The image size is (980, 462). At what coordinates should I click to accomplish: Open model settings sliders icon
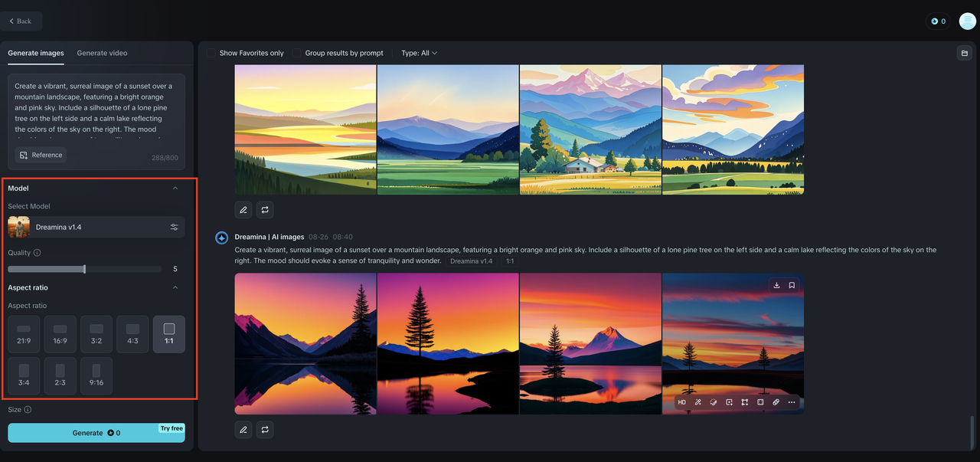point(174,227)
